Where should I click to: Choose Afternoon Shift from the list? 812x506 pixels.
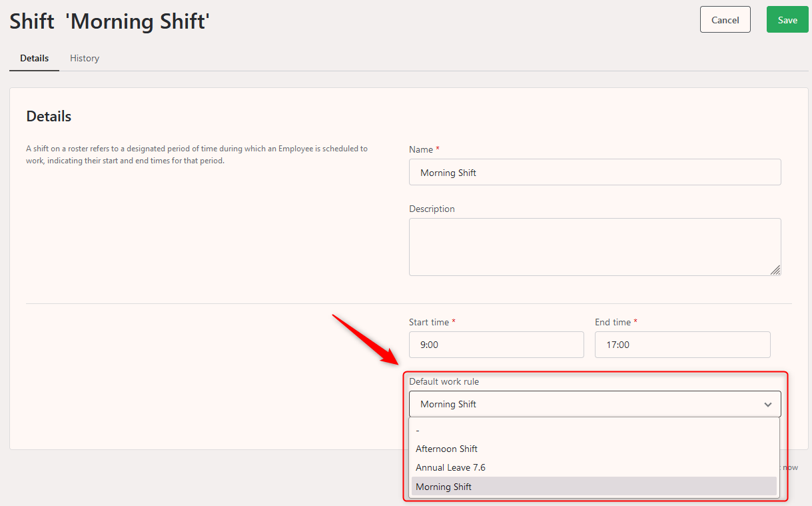(x=594, y=449)
